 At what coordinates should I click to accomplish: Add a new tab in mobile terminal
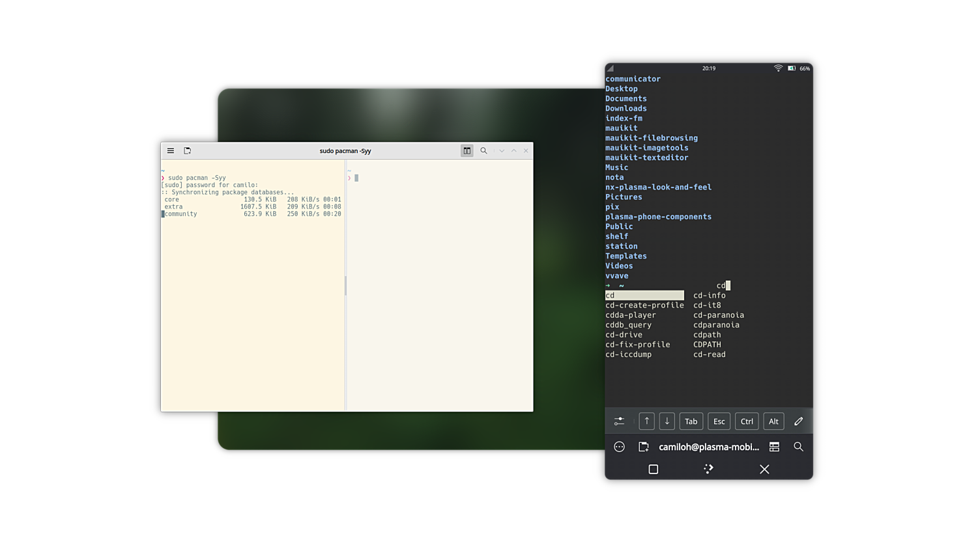643,447
